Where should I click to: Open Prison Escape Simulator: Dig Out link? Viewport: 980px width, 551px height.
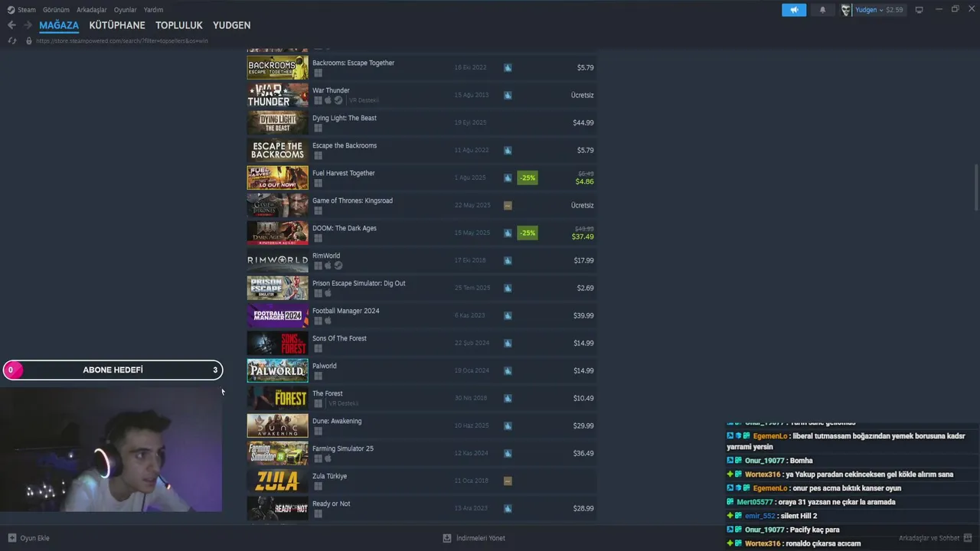click(x=359, y=283)
